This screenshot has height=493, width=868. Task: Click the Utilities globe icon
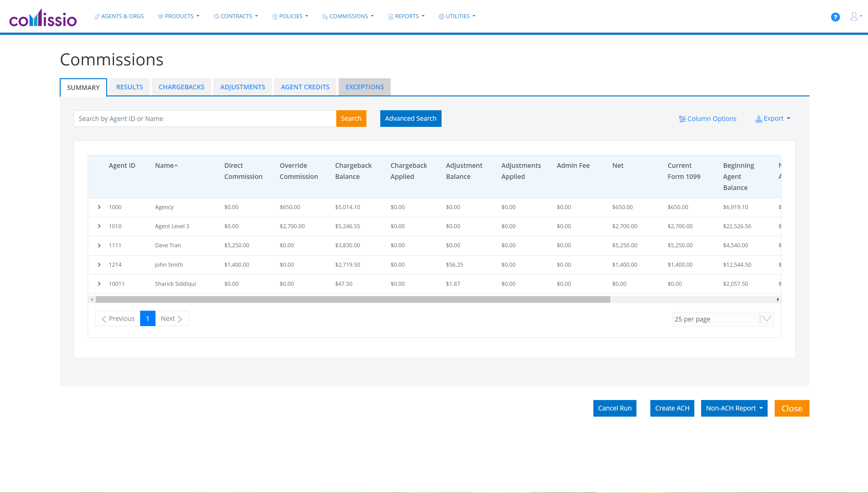pyautogui.click(x=442, y=16)
